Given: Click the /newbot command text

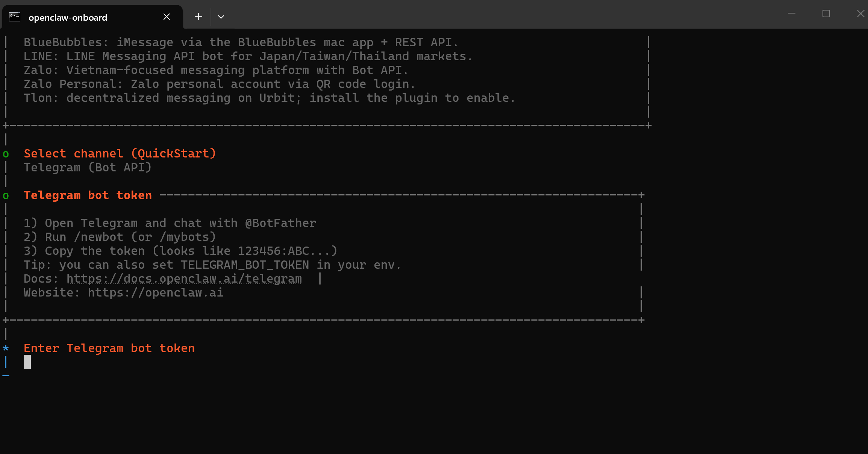Looking at the screenshot, I should [x=98, y=237].
